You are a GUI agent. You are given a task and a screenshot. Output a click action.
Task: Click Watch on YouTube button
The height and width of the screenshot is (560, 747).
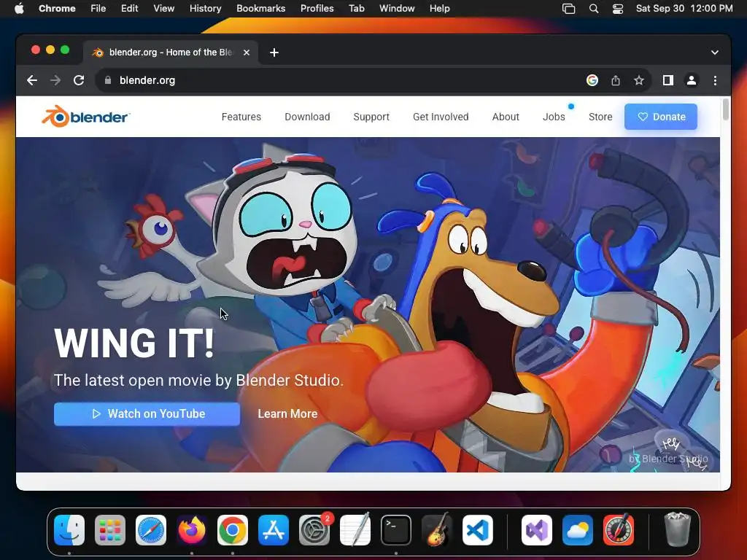coord(147,414)
